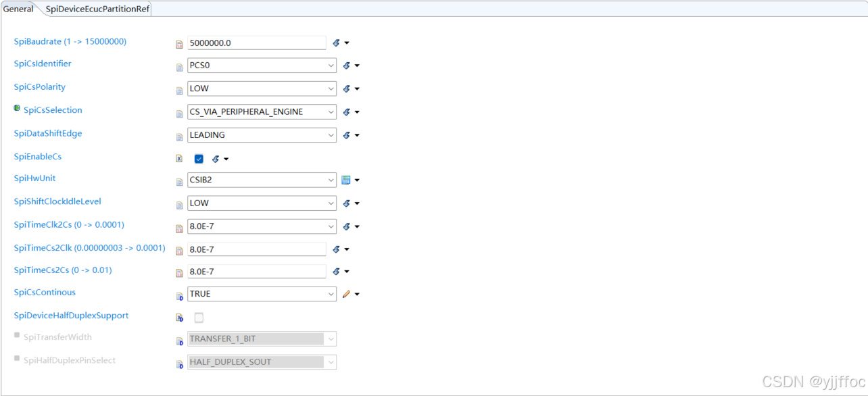Open the dropdown arrow after SpiBaudrate tool icon
The width and height of the screenshot is (868, 396).
click(347, 43)
